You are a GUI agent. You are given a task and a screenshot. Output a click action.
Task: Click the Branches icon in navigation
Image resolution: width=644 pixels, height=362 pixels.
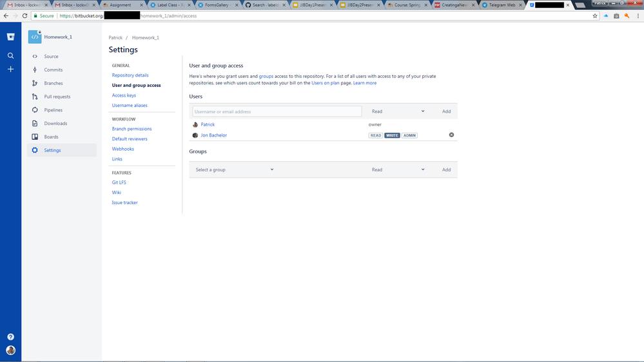[x=35, y=83]
